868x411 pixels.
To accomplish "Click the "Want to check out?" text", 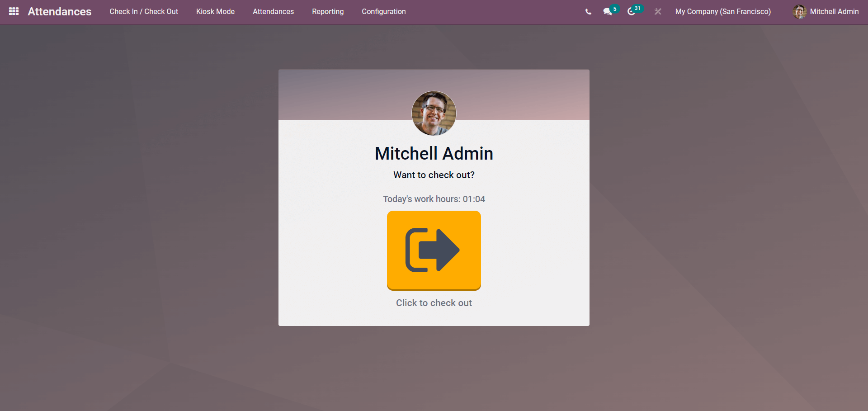I will [434, 175].
